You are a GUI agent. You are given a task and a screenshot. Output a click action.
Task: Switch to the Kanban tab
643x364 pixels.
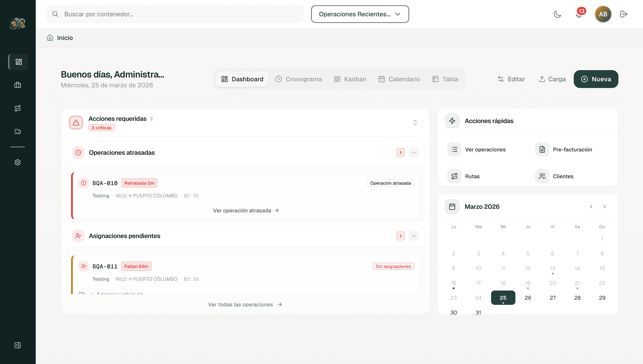350,79
